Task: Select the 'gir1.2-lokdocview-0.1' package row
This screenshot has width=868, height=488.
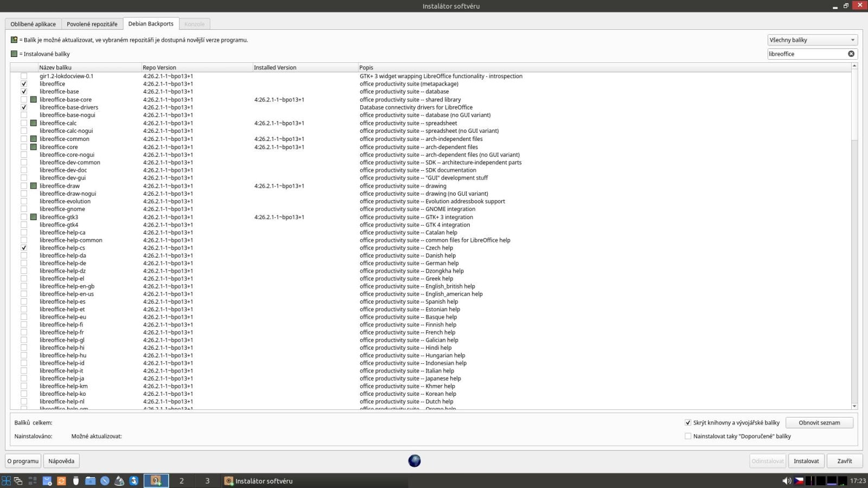Action: point(431,76)
